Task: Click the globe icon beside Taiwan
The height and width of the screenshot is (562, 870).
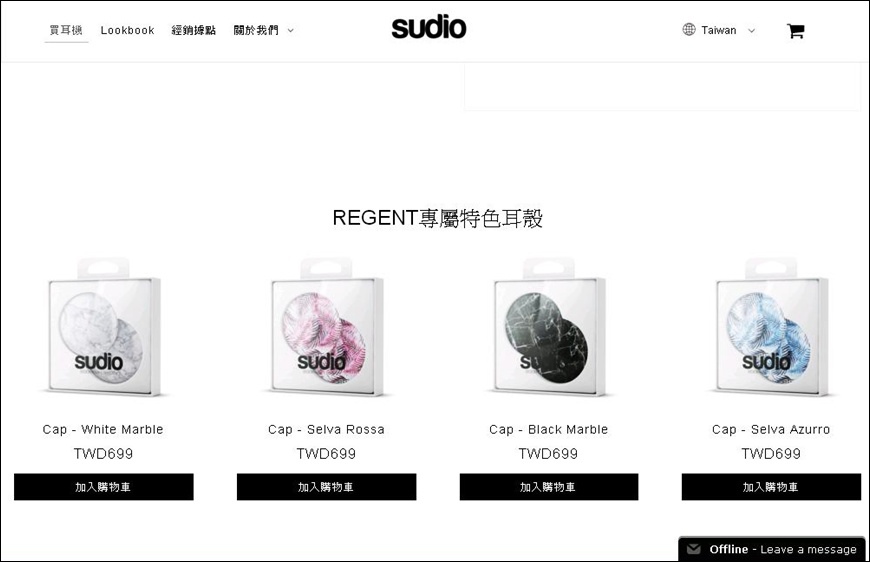Action: point(689,30)
